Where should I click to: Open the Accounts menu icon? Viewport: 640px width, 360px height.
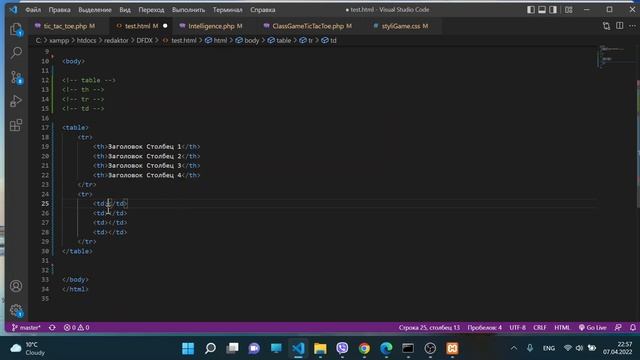(16, 286)
